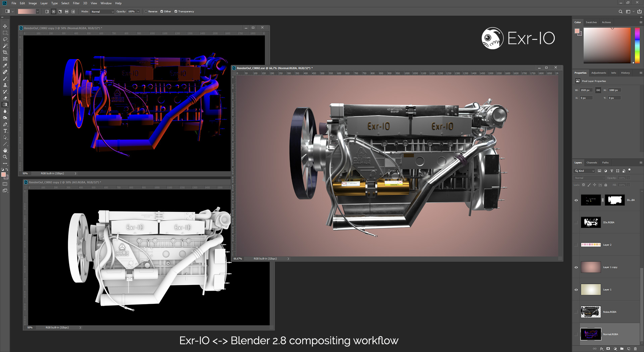
Task: Click the Width input field in Properties
Action: coord(586,90)
